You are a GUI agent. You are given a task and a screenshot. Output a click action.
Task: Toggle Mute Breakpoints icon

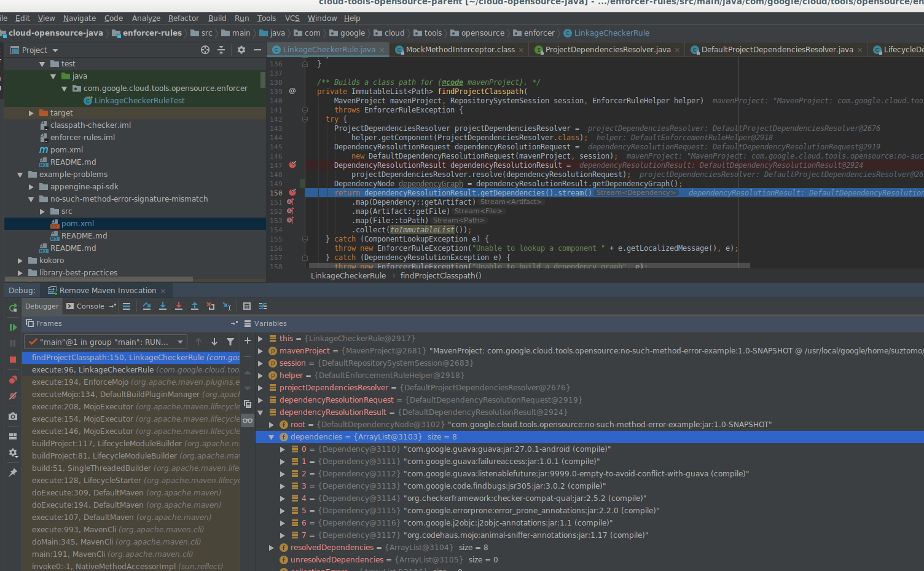click(x=13, y=396)
